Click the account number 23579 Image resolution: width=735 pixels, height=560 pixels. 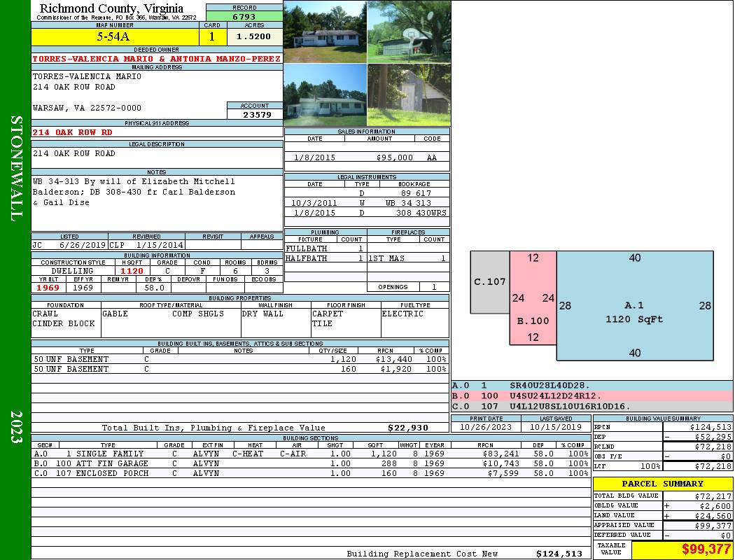tap(255, 114)
